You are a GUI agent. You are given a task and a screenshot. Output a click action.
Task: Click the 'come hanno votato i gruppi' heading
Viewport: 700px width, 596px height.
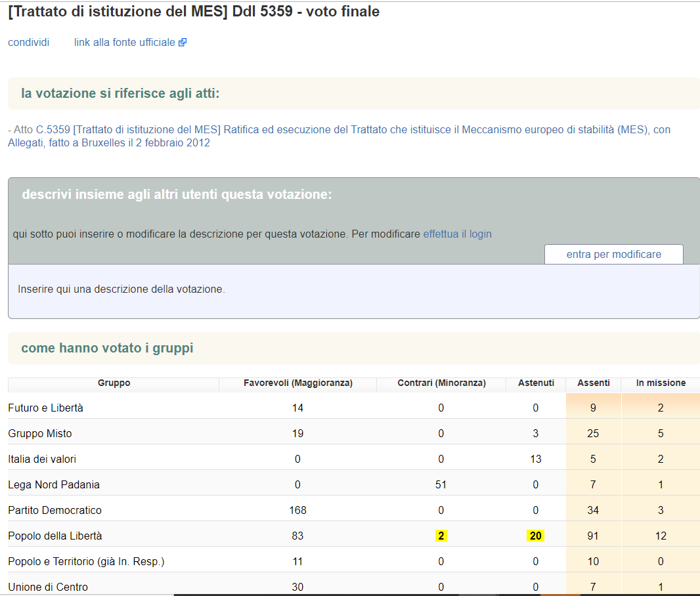[x=107, y=348]
